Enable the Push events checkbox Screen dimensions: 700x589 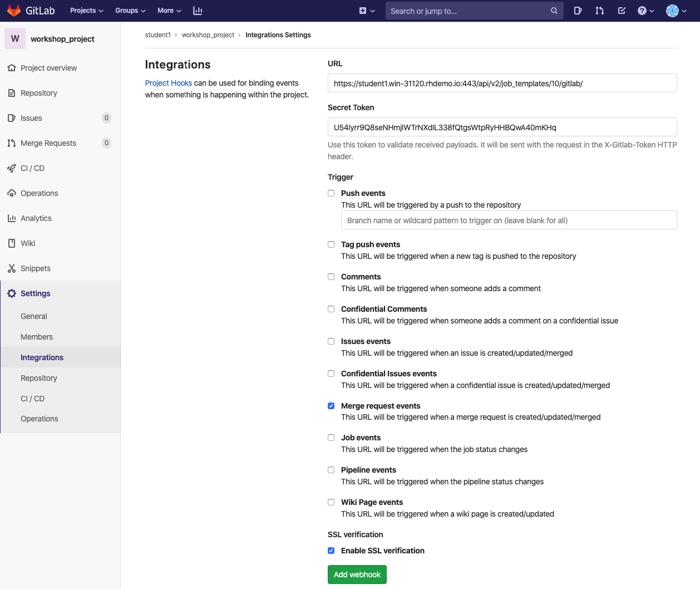click(331, 193)
